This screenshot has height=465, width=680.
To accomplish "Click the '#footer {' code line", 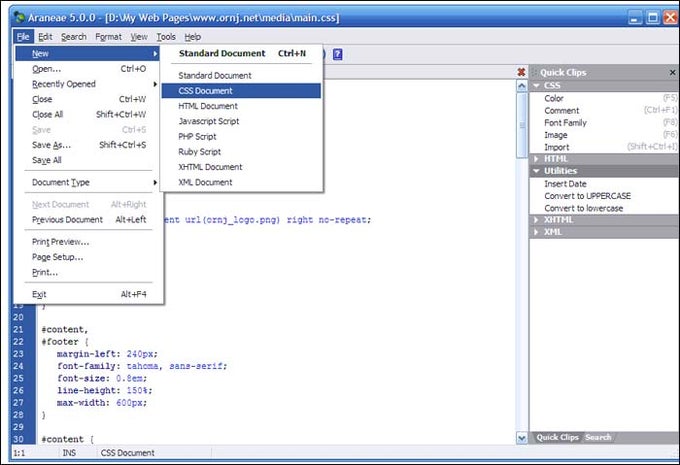I will coord(65,342).
